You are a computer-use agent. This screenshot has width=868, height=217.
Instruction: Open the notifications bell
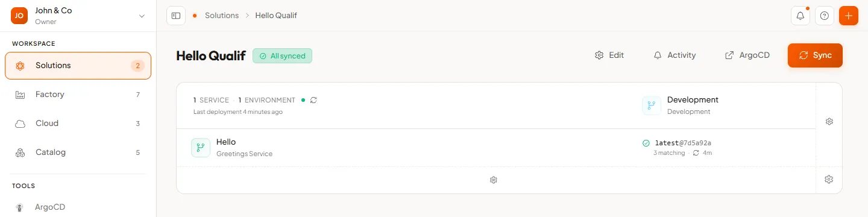click(800, 16)
